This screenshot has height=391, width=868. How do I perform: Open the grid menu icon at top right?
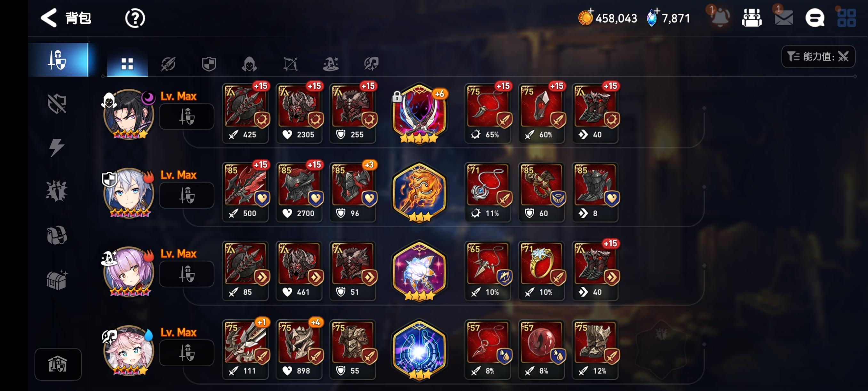tap(847, 18)
